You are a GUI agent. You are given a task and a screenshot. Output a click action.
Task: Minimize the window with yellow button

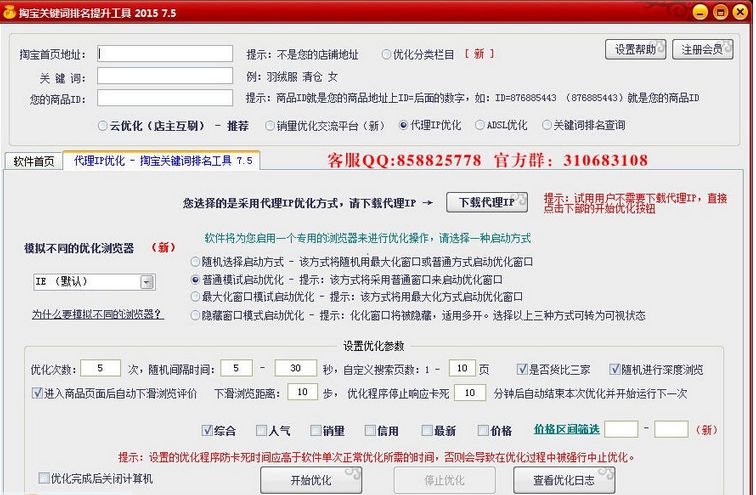coord(700,12)
